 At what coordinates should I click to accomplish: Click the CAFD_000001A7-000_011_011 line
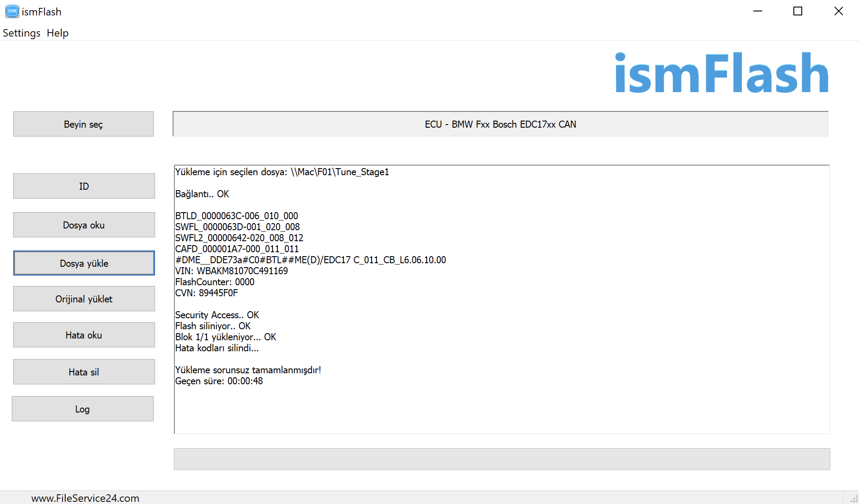click(x=237, y=249)
